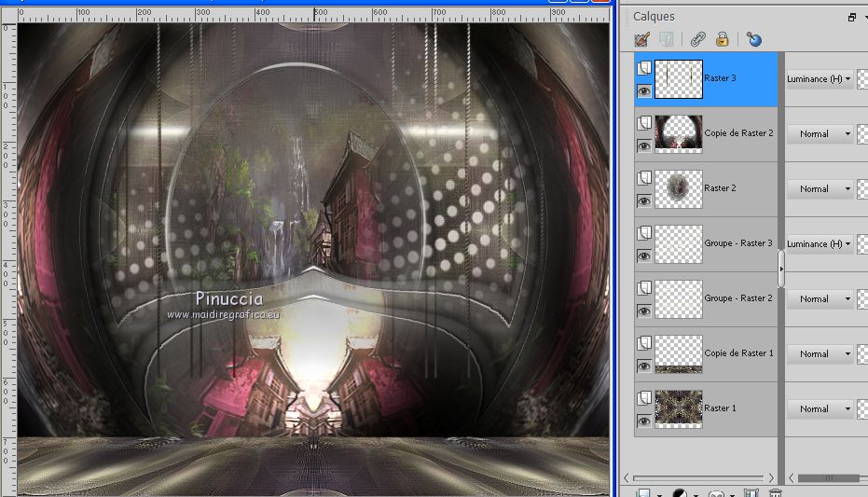Click the New Mask Layer icon
Image resolution: width=868 pixels, height=497 pixels.
(x=717, y=493)
